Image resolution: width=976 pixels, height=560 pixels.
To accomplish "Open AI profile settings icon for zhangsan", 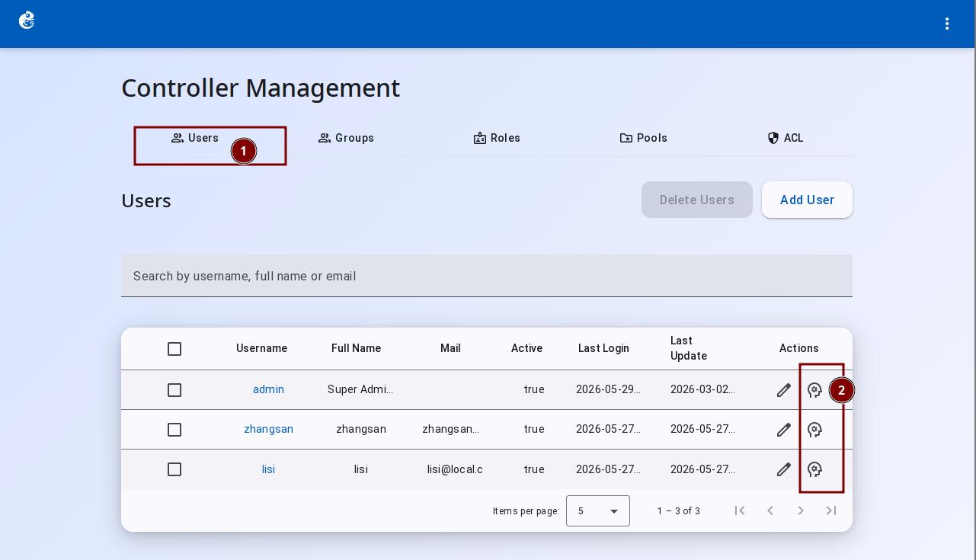I will click(814, 430).
